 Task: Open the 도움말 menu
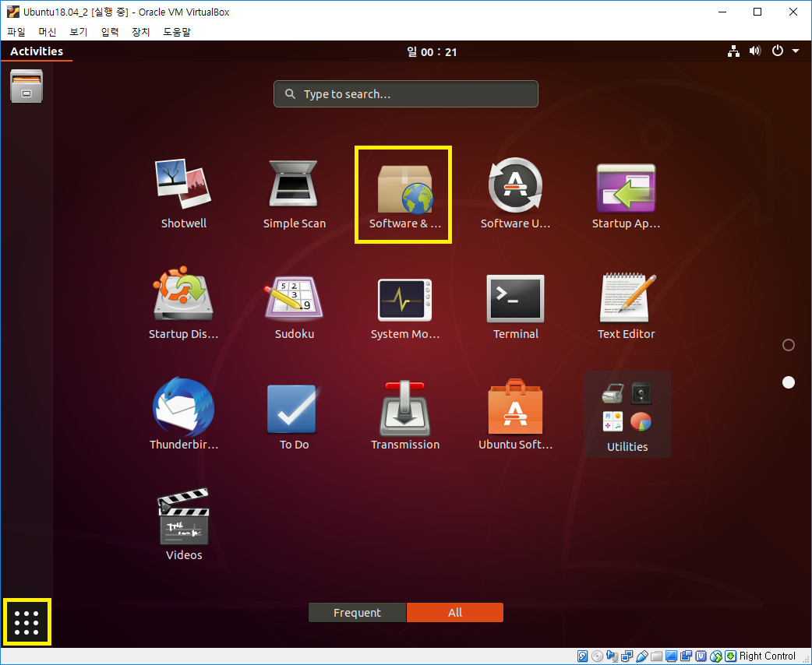click(x=177, y=32)
